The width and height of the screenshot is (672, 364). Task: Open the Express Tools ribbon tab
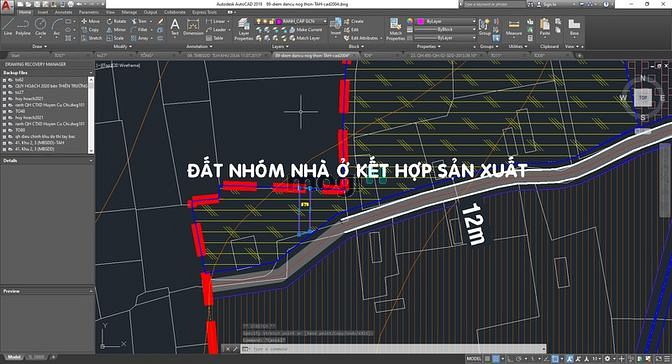[x=204, y=12]
